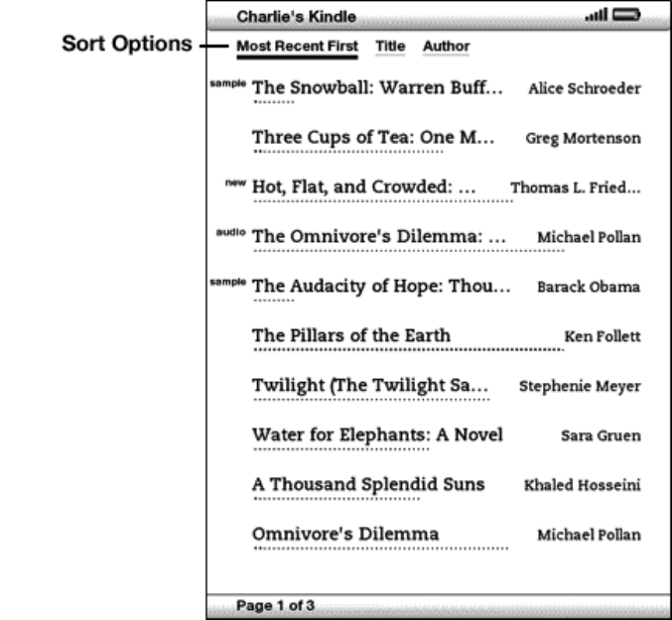The width and height of the screenshot is (672, 620).
Task: Open the Twilight book entry
Action: click(371, 385)
